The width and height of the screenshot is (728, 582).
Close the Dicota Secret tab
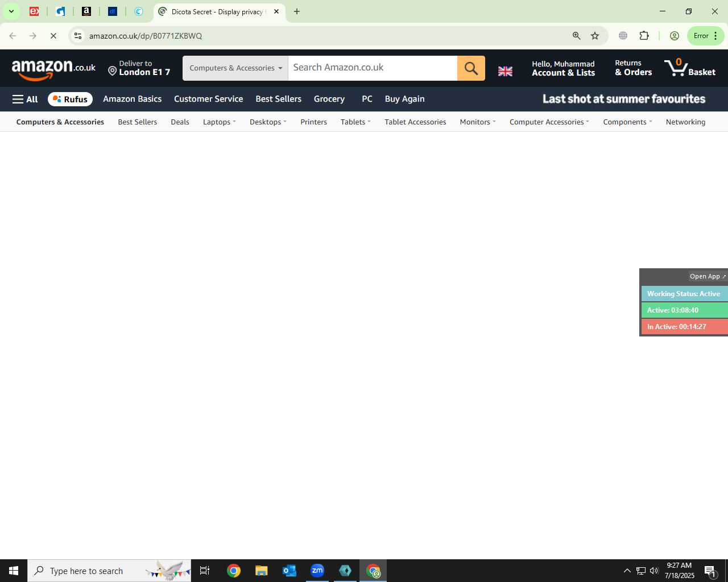(x=276, y=11)
